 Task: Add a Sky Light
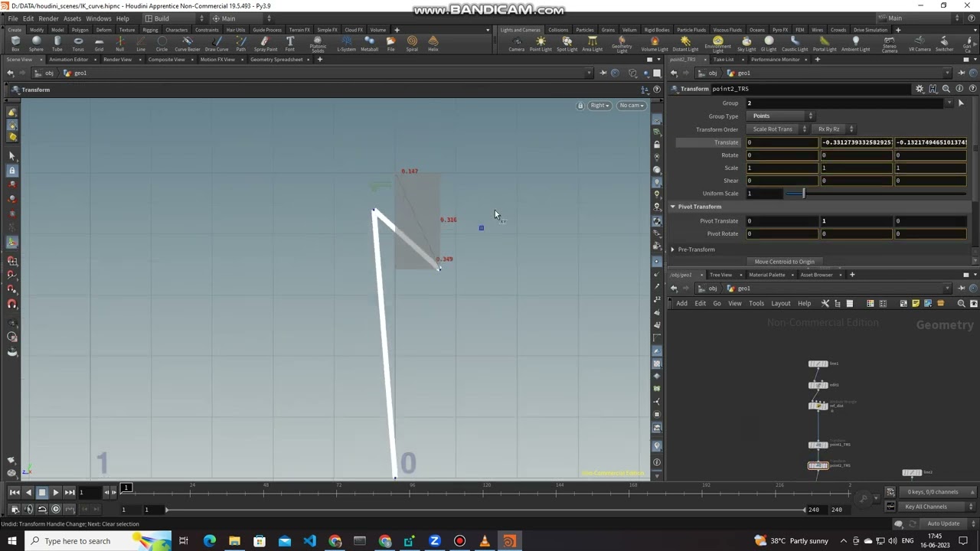click(x=746, y=44)
